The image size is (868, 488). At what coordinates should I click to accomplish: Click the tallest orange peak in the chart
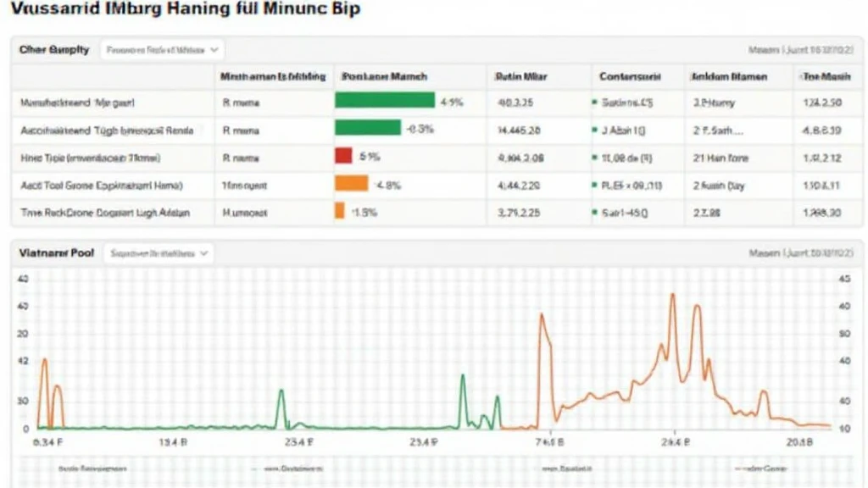pos(673,296)
